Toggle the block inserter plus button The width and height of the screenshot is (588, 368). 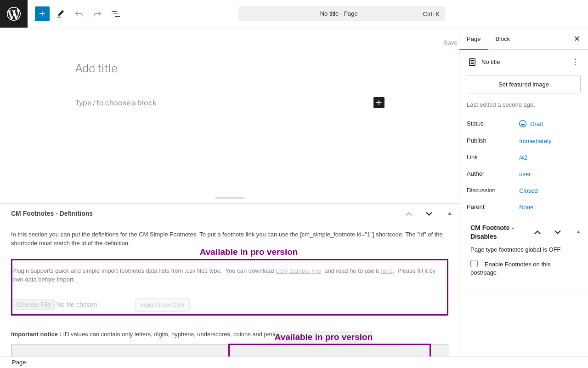tap(42, 14)
